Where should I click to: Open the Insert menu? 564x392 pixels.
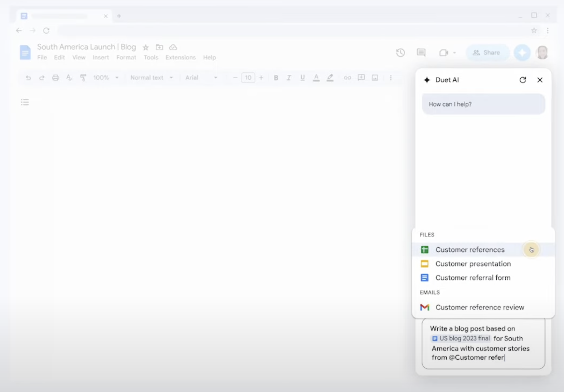tap(101, 57)
